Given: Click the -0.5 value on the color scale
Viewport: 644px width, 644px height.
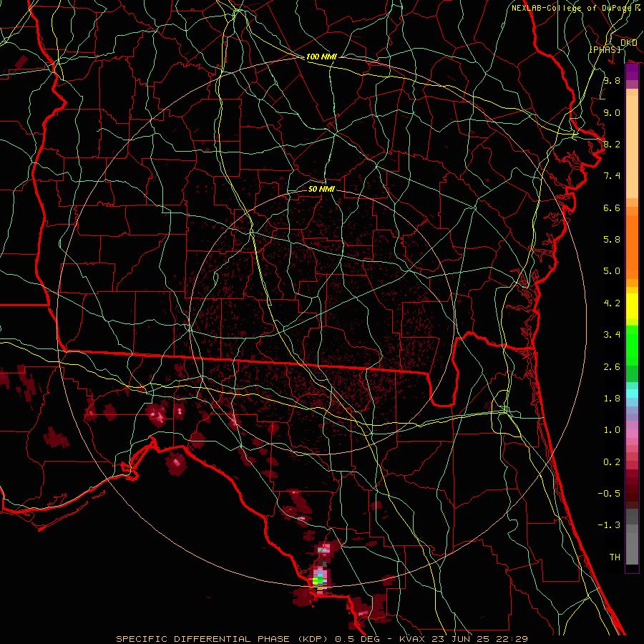Looking at the screenshot, I should (x=609, y=494).
